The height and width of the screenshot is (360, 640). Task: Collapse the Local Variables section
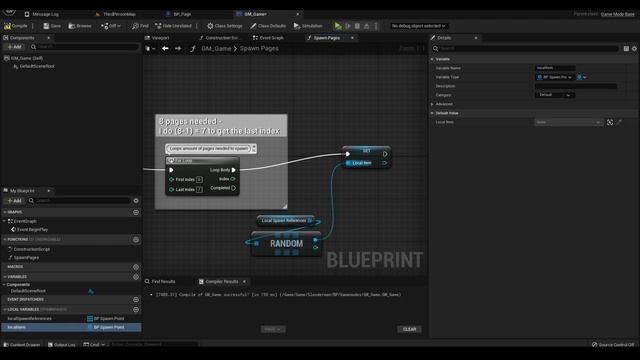click(x=4, y=309)
